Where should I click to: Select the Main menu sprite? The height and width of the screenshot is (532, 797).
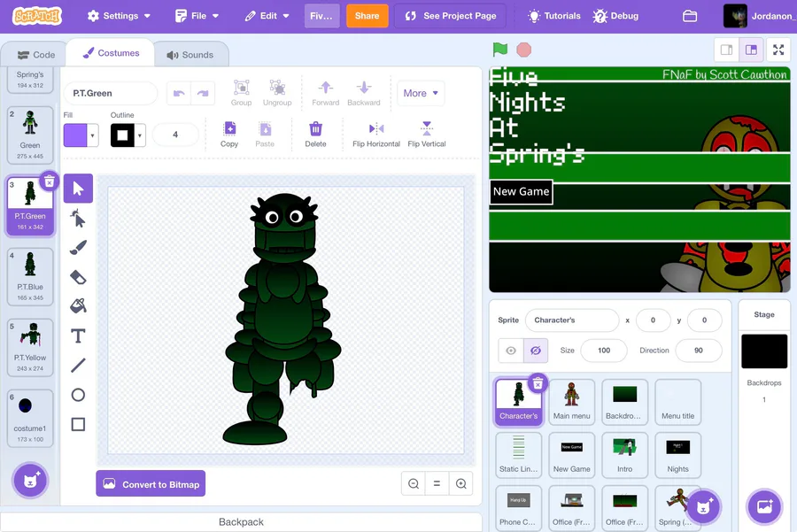tap(571, 402)
